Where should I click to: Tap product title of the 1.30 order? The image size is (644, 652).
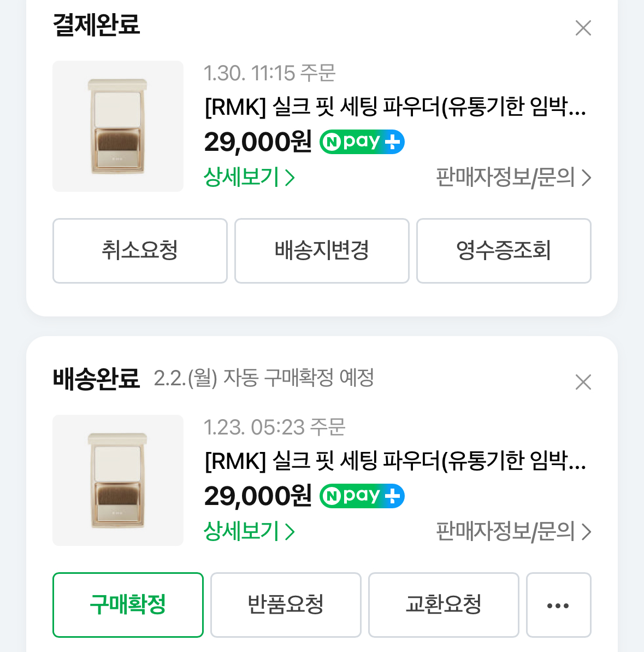pyautogui.click(x=395, y=107)
